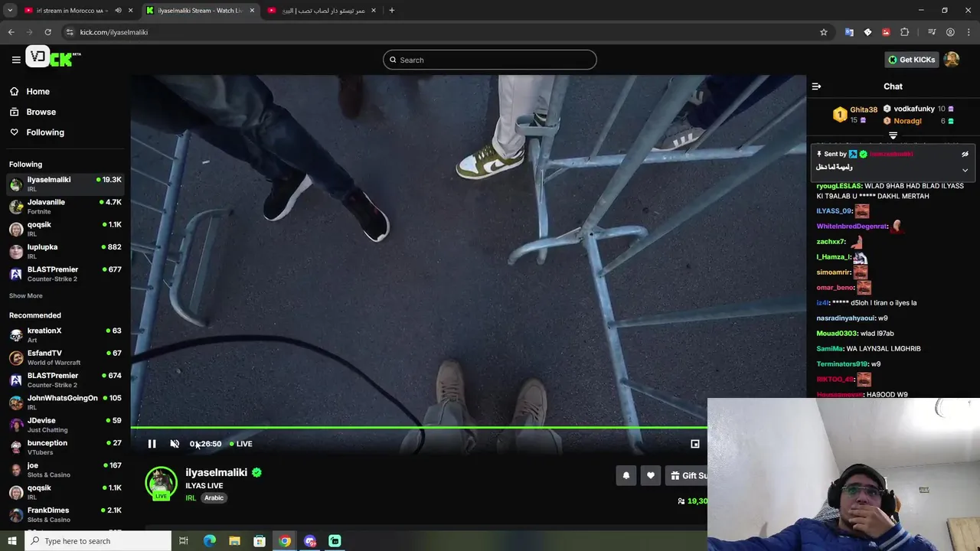980x551 pixels.
Task: Click the Get KICKs button
Action: coord(911,60)
